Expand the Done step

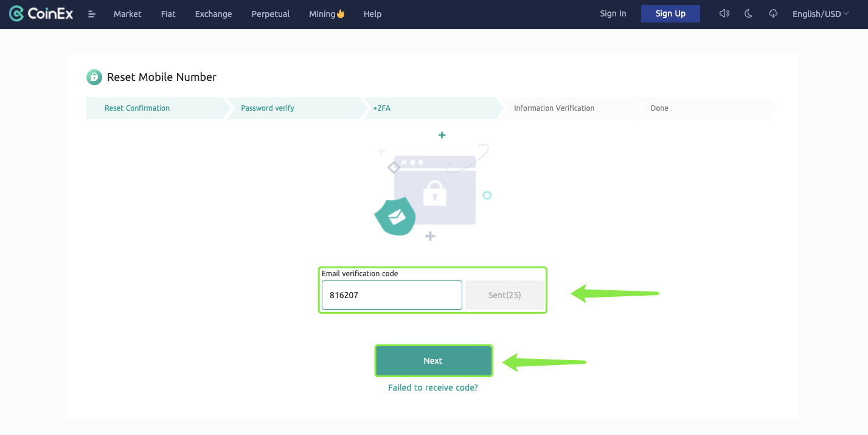click(659, 108)
